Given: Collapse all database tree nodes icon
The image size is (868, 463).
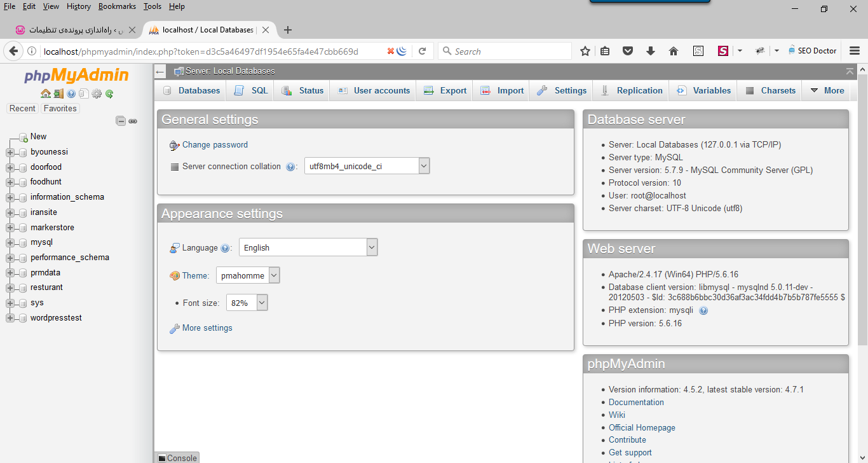Looking at the screenshot, I should click(x=121, y=121).
